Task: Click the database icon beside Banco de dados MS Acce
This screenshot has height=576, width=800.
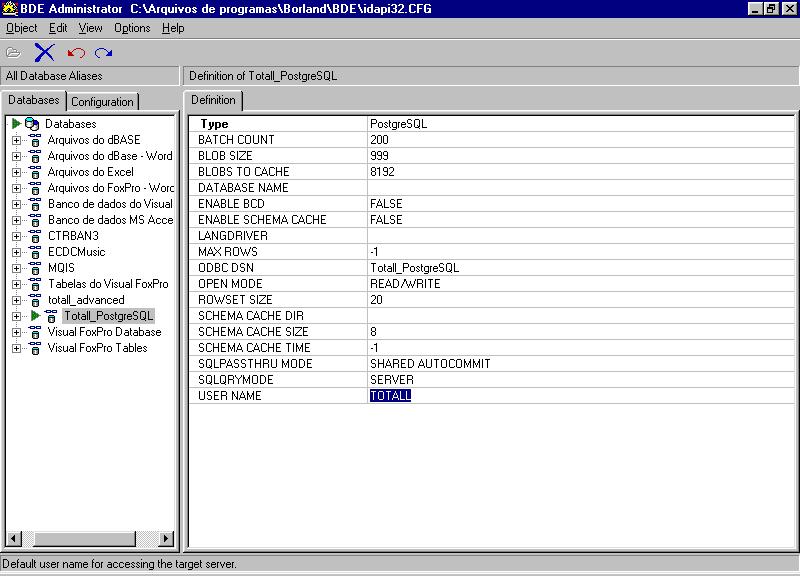Action: pyautogui.click(x=35, y=220)
